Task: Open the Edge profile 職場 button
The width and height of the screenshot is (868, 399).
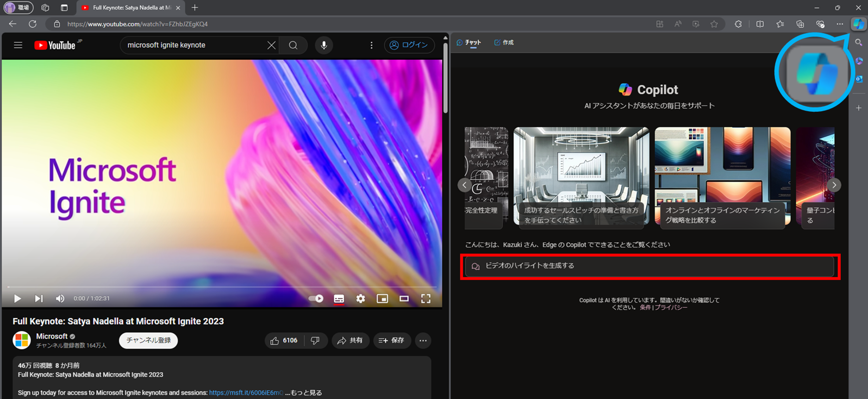Action: (18, 8)
